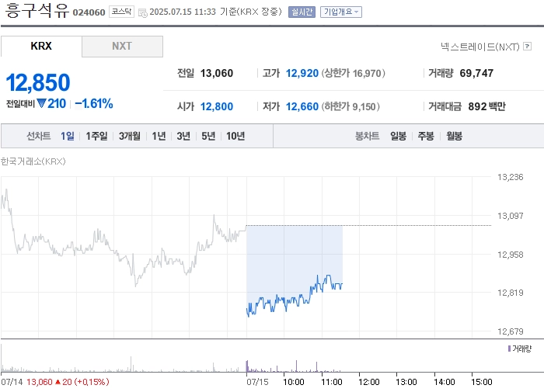Click the 코스닥 market label

point(121,12)
